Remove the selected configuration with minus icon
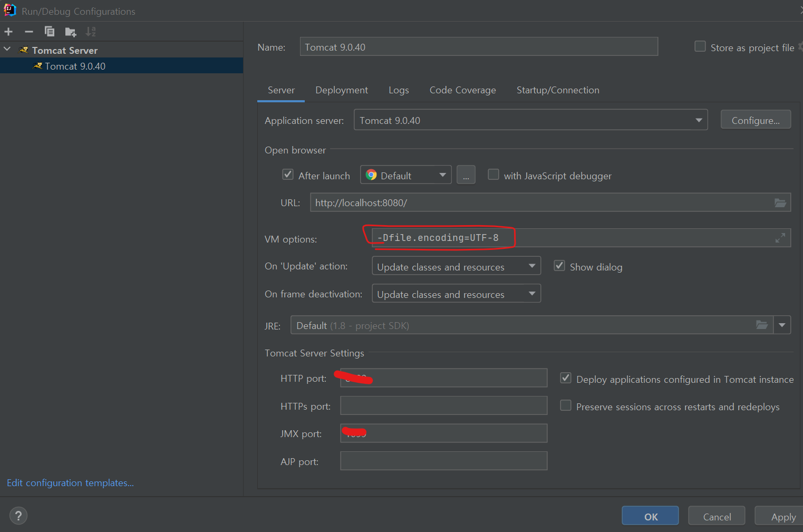This screenshot has height=532, width=803. (x=29, y=32)
